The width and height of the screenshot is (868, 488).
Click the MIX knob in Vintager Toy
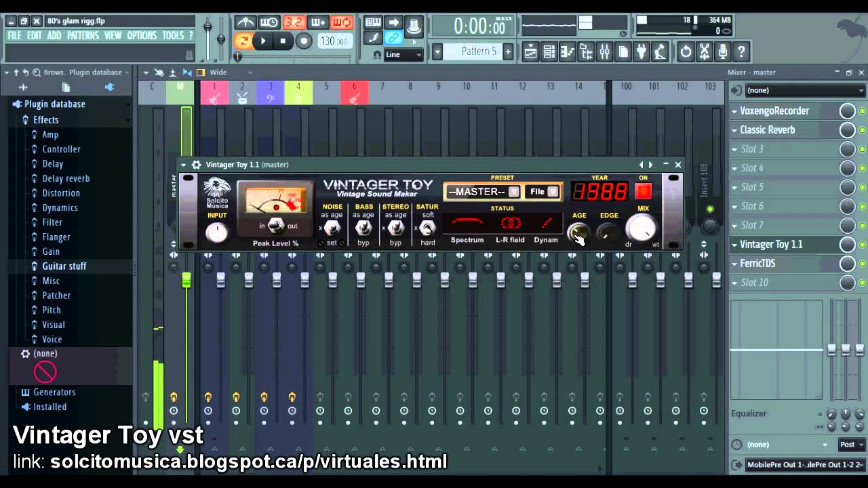641,229
